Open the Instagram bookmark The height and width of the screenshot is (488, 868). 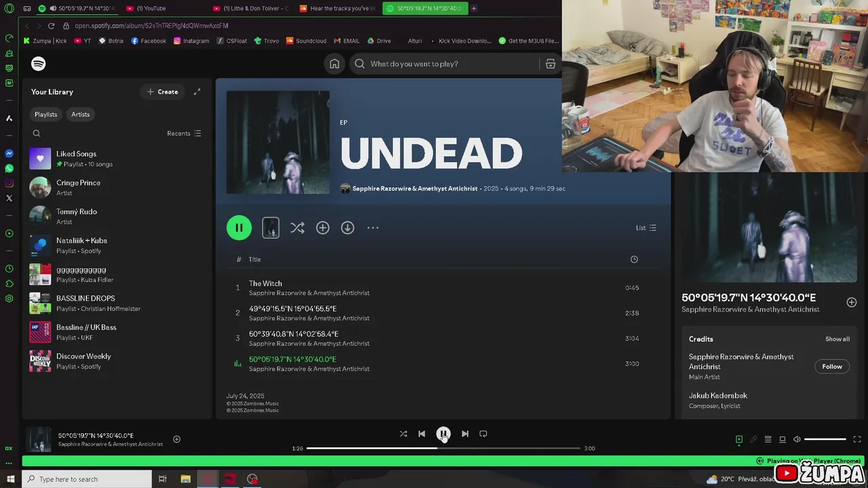pos(191,41)
